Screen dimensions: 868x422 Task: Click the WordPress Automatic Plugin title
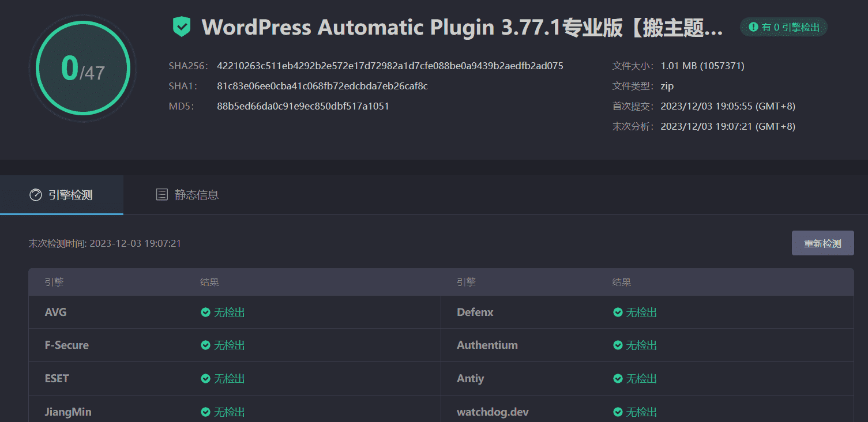coord(463,27)
